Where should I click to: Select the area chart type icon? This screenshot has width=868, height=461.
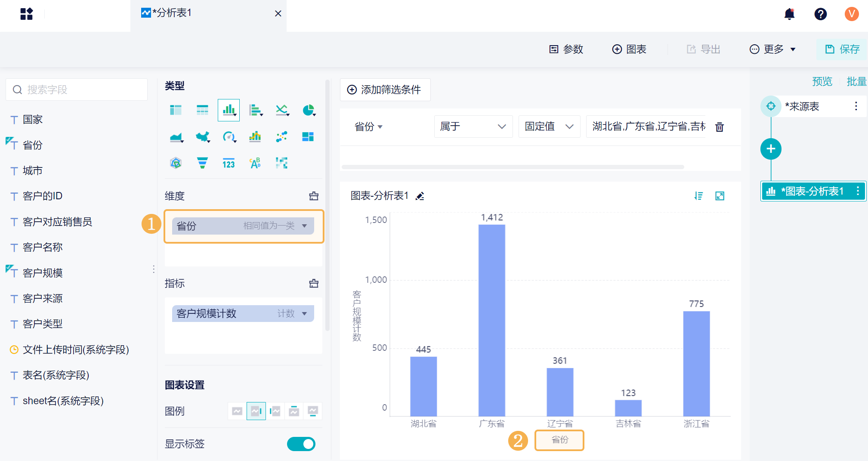(x=176, y=137)
